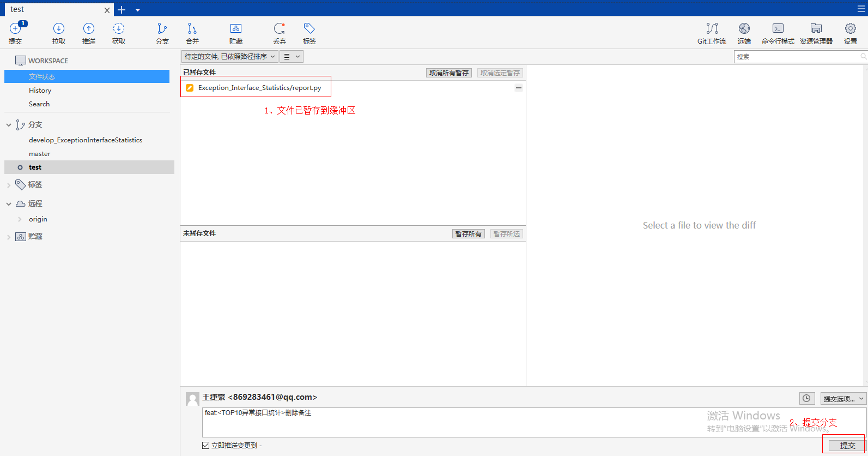Add a new repository tab with plus icon
The height and width of the screenshot is (456, 868).
tap(122, 10)
